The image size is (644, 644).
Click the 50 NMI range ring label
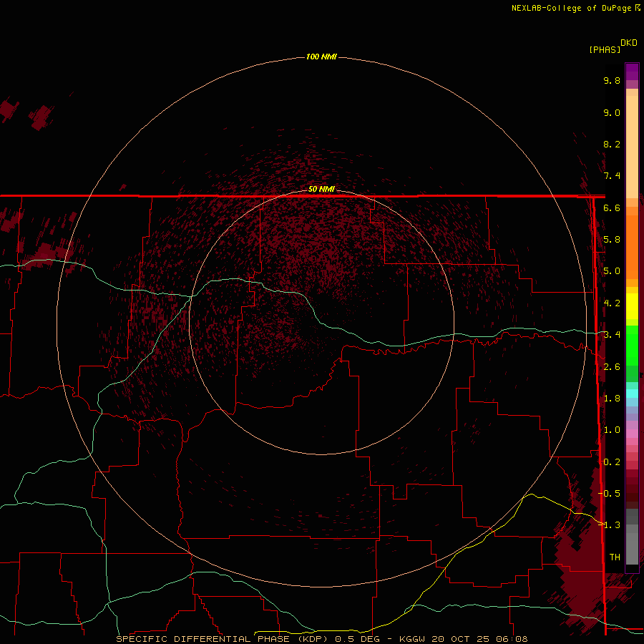tap(321, 189)
